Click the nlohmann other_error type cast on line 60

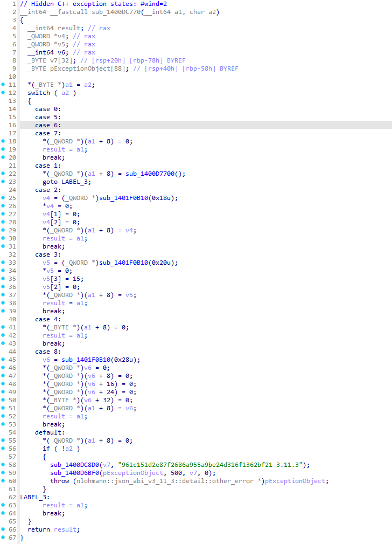(x=169, y=481)
